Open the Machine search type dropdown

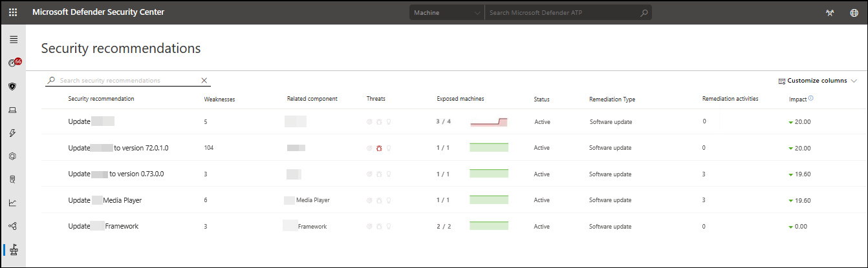(446, 12)
